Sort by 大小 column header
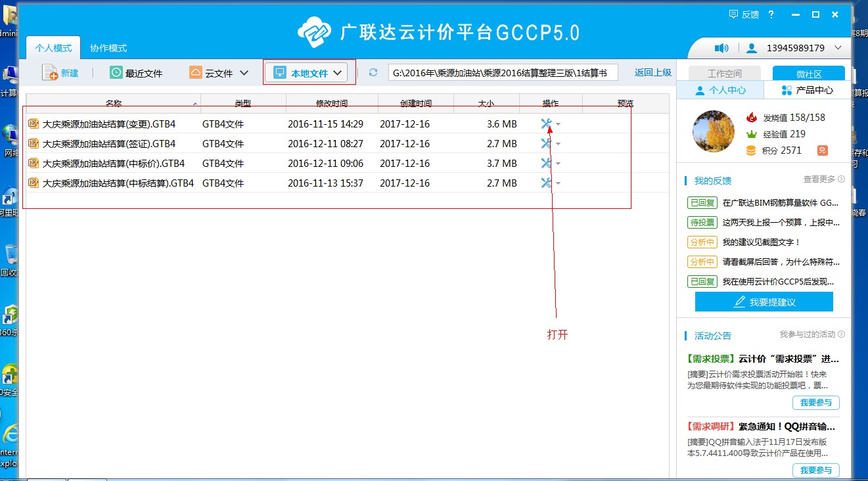This screenshot has width=868, height=481. [x=486, y=103]
